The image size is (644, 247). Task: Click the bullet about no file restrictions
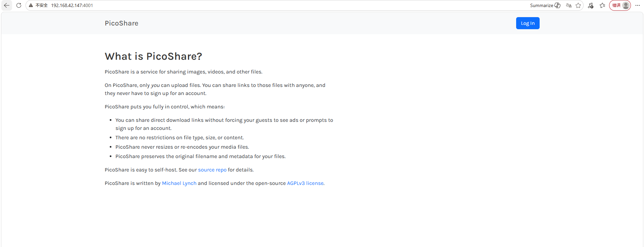[x=180, y=138]
